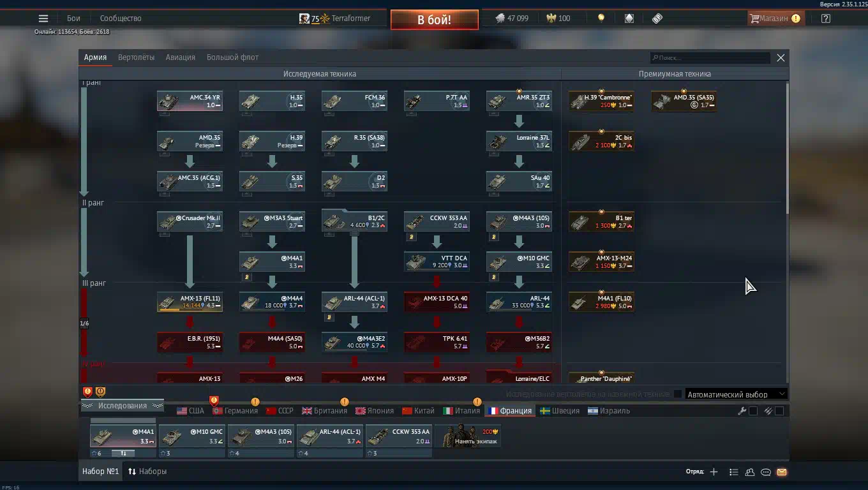The height and width of the screenshot is (490, 868).
Task: Click the Golden Eagles balance 100
Action: 558,19
